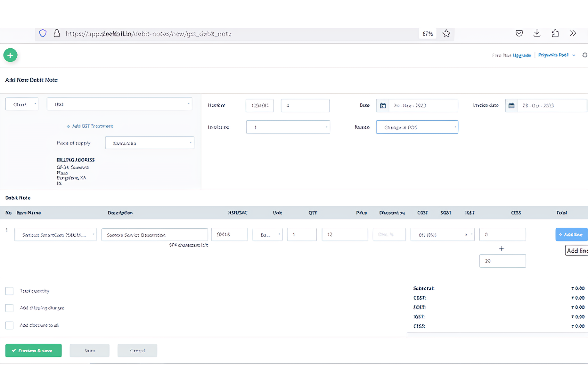Click Add GST Treatment link
Screen dimensions: 588x392
pyautogui.click(x=90, y=126)
